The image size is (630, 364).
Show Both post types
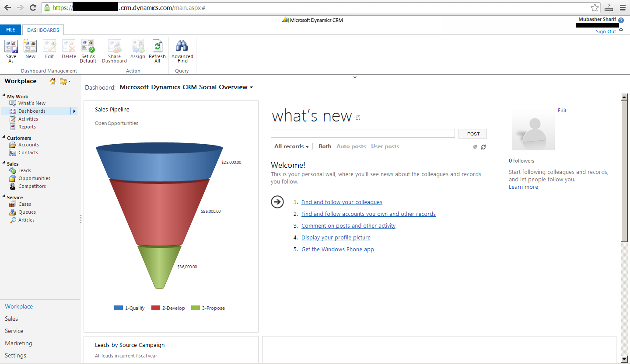click(325, 146)
